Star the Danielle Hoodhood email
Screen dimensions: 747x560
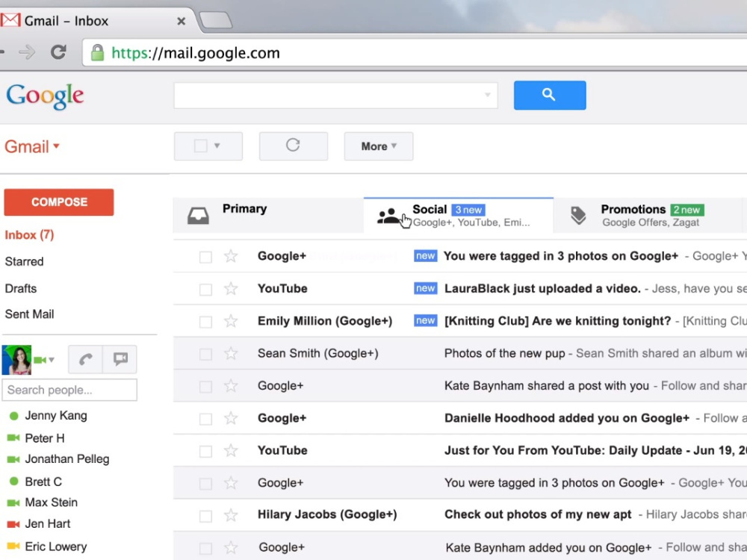point(231,418)
